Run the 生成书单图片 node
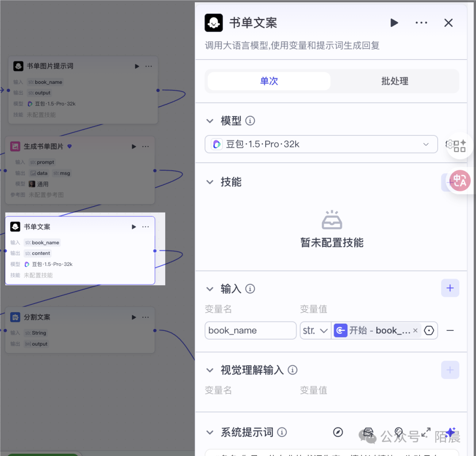This screenshot has width=476, height=456. pyautogui.click(x=134, y=146)
